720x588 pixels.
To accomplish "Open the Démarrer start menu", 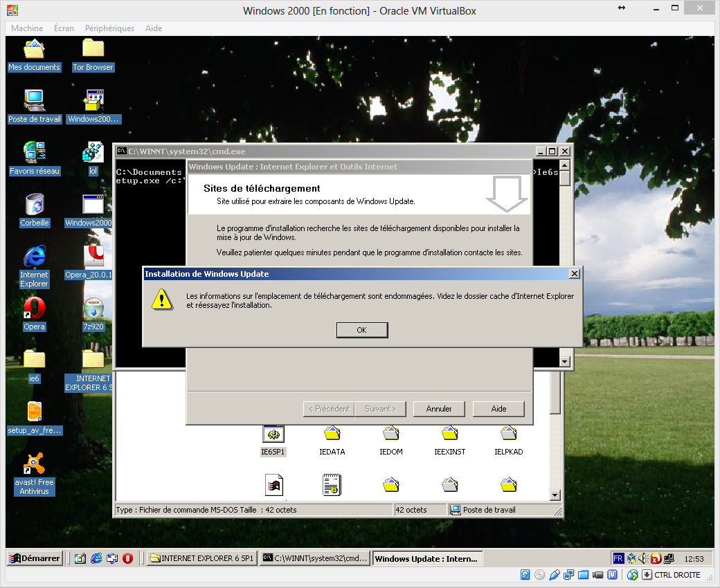I will (x=35, y=558).
